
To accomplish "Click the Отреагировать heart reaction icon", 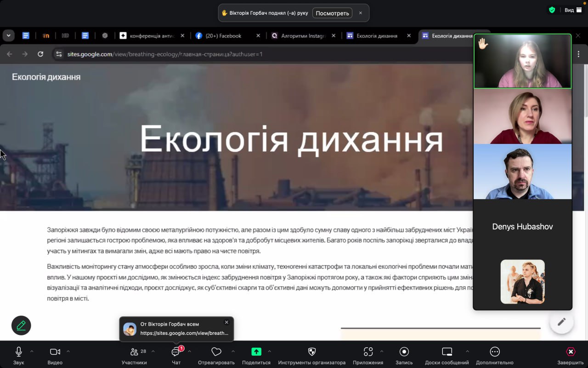I will 216,352.
